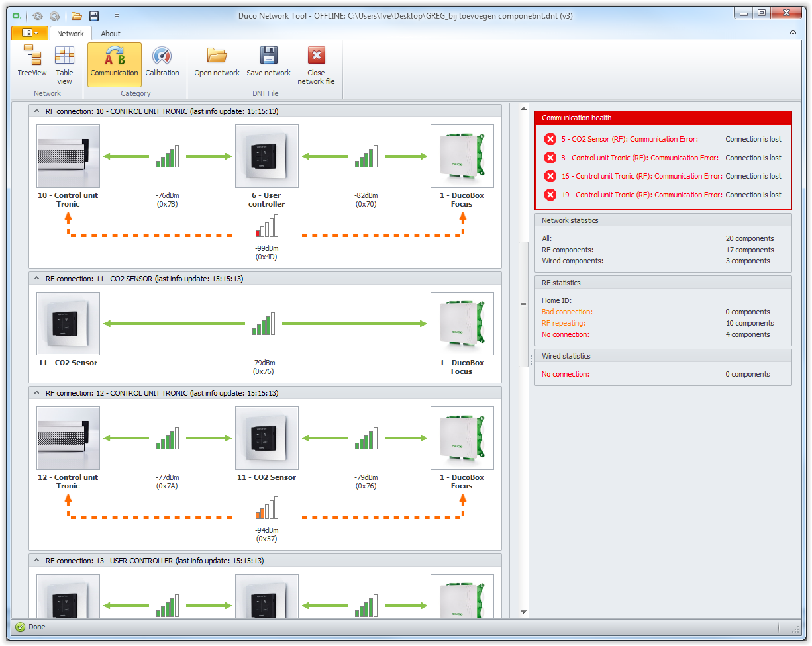Click the signal bars icon above -77dBm

pos(168,438)
